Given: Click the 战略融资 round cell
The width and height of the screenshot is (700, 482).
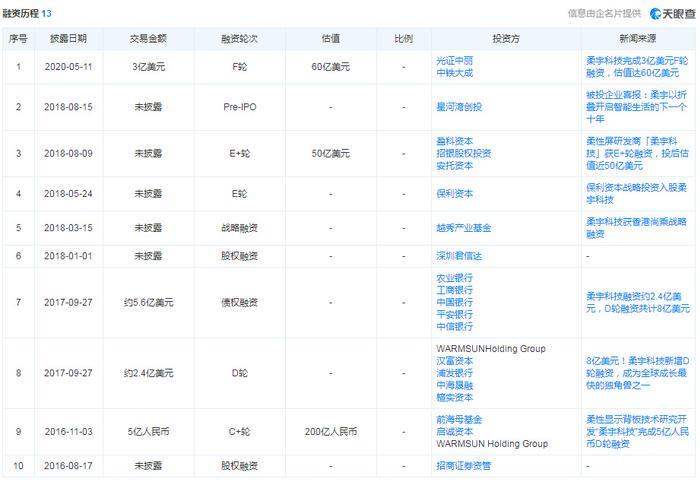Looking at the screenshot, I should point(239,228).
